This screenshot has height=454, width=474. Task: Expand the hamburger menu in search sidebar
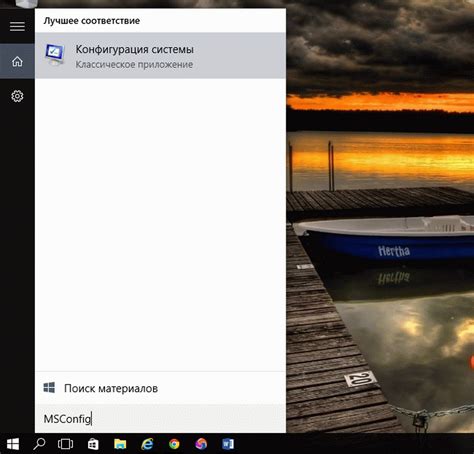tap(17, 26)
